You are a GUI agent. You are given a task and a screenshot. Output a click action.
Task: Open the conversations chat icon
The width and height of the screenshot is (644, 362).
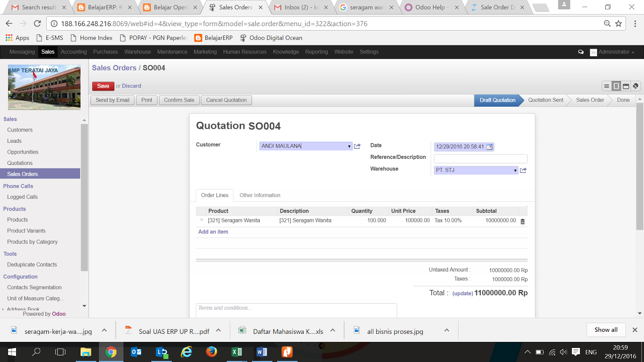581,52
